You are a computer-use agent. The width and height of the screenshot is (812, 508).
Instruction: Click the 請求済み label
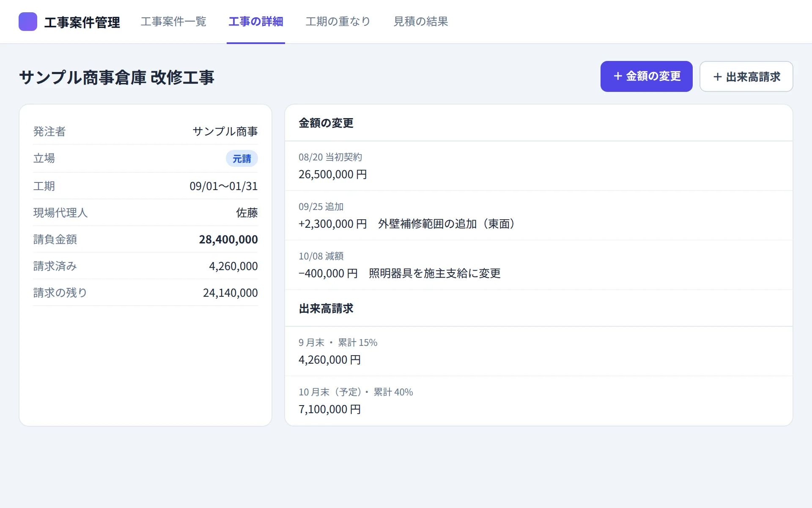coord(55,266)
